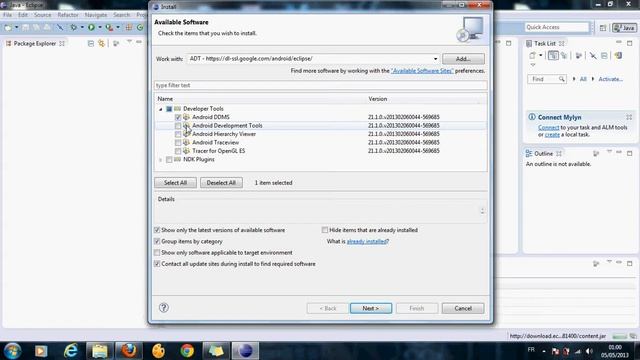Enable Hide items that are already installed
Screen dimensions: 640x360
(x=324, y=230)
